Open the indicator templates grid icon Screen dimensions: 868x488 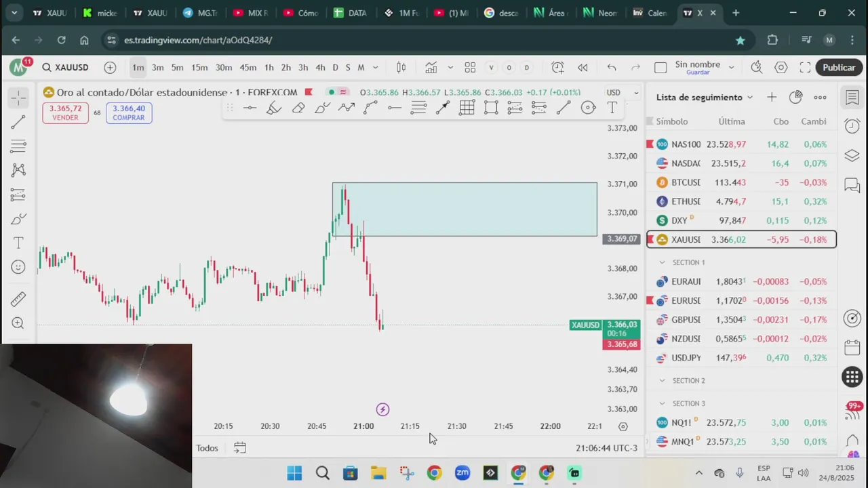coord(470,67)
